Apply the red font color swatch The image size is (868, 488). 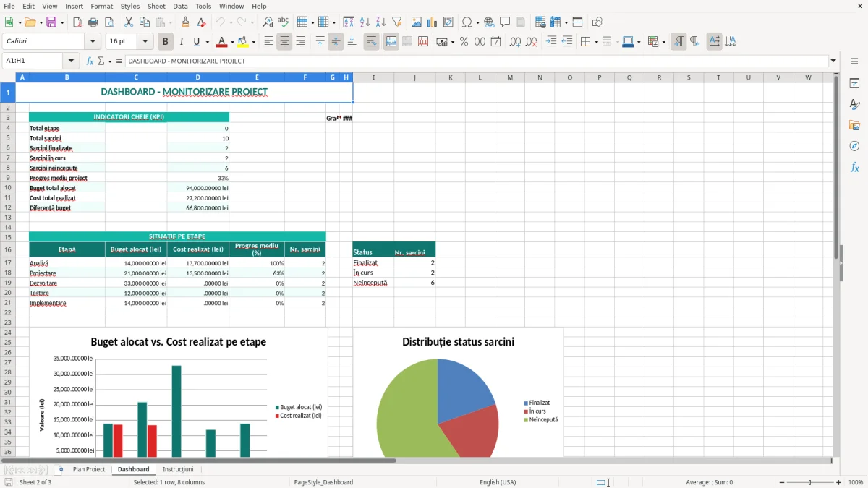click(222, 42)
